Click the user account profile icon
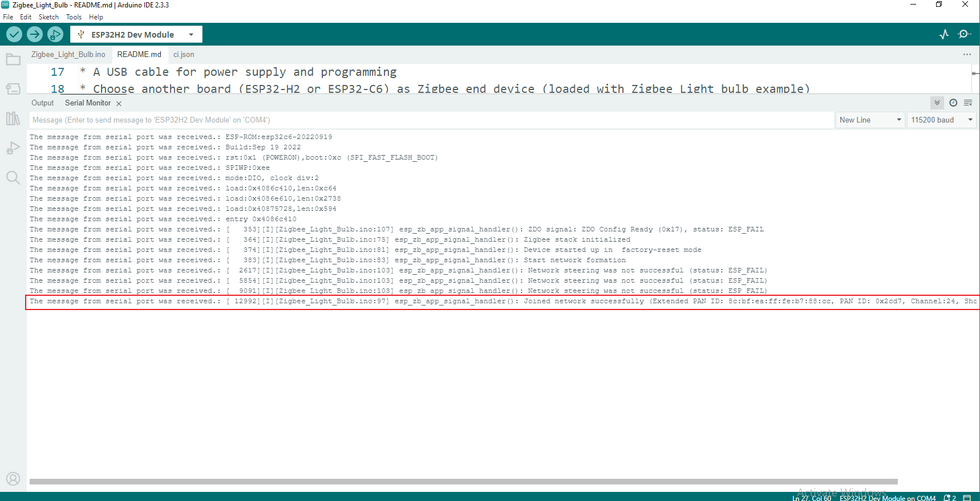980x501 pixels. 13,479
